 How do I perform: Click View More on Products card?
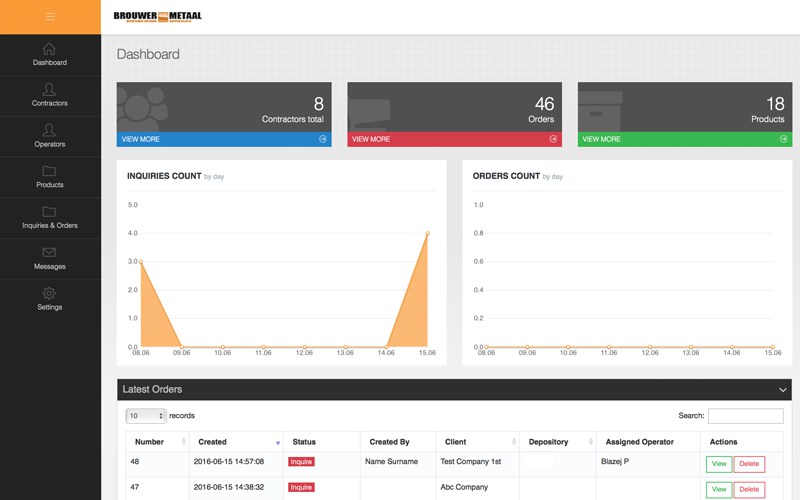click(684, 139)
